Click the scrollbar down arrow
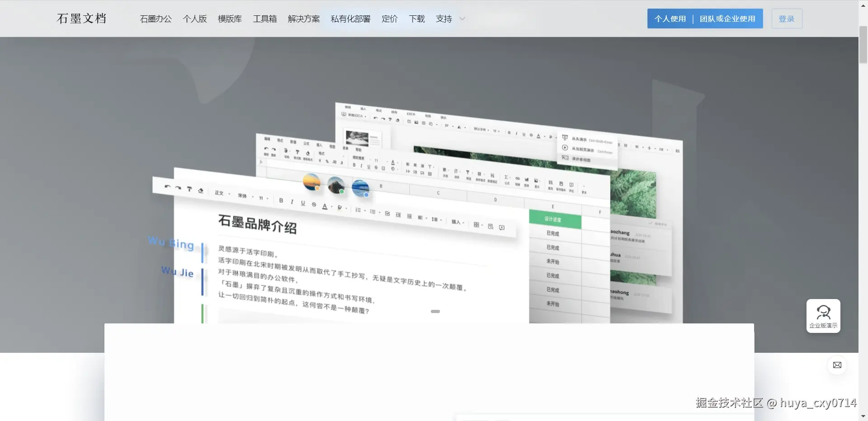Viewport: 868px width, 421px height. 863,416
